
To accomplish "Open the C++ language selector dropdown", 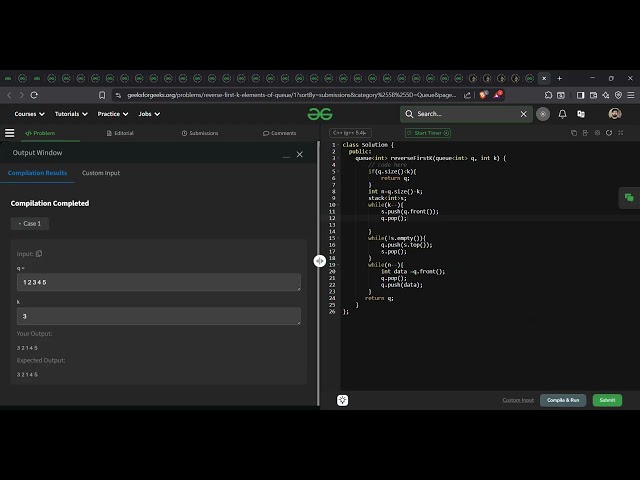I will [350, 133].
